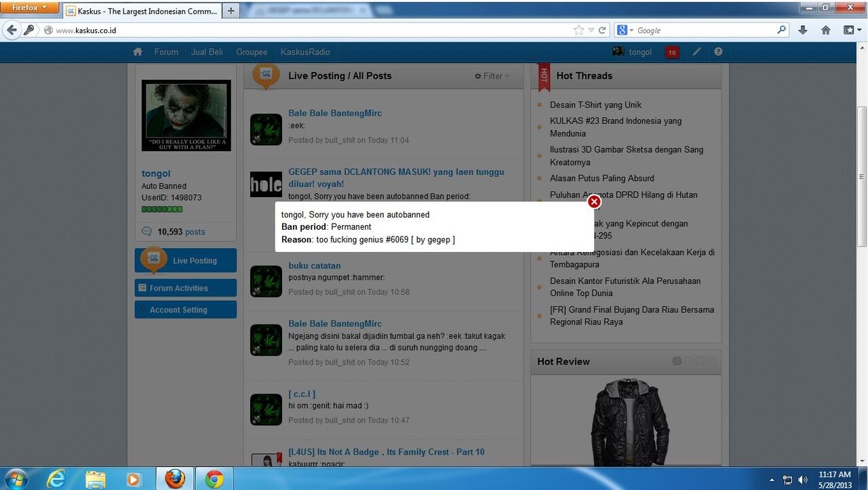This screenshot has height=490, width=868.
Task: Open the buku catatan thread
Action: [x=315, y=266]
